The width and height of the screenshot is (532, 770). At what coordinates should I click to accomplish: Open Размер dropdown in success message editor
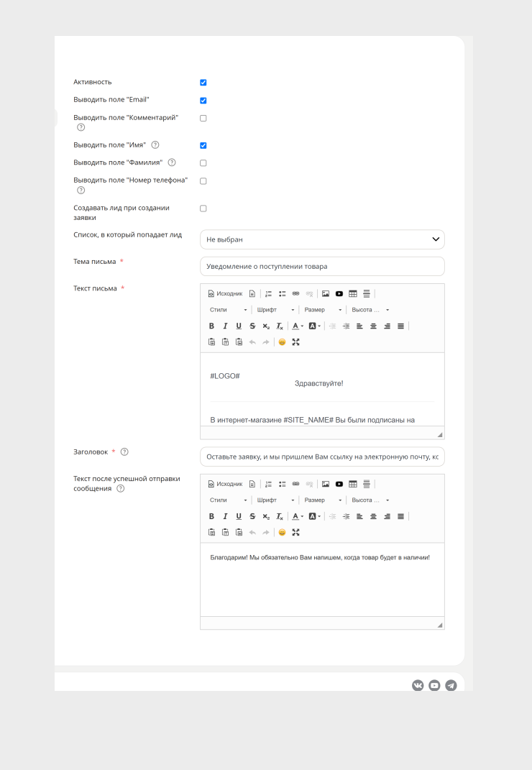point(323,500)
